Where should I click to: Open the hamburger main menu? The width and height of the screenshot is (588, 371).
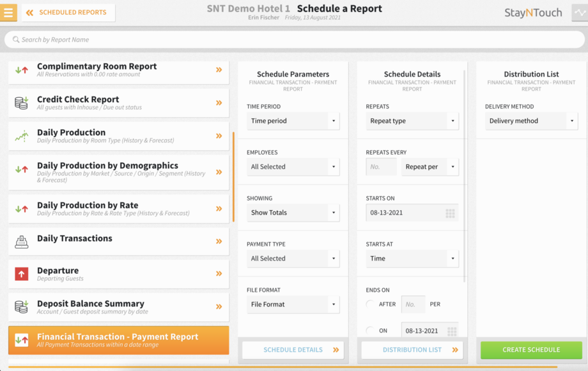pyautogui.click(x=8, y=12)
